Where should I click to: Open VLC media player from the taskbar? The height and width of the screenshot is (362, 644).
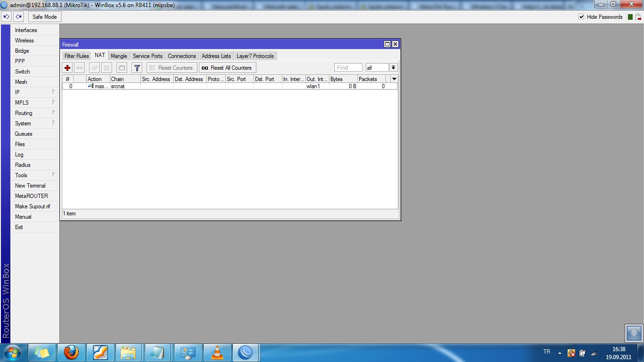(x=217, y=353)
